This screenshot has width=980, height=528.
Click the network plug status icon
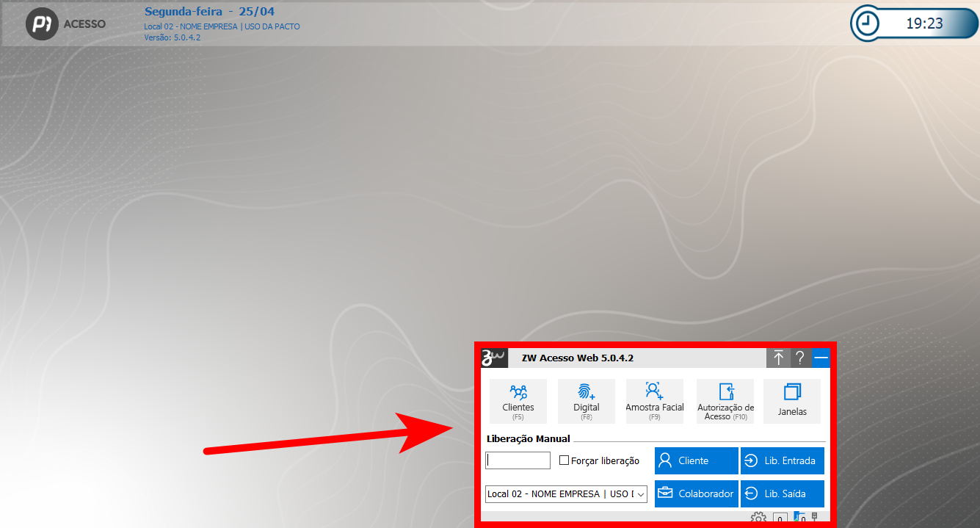[816, 517]
